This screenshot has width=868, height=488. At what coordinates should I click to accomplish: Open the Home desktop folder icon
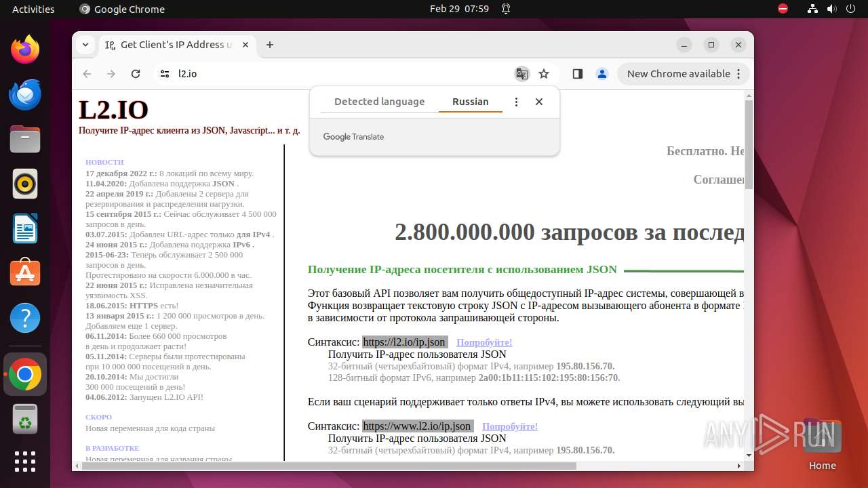(822, 445)
